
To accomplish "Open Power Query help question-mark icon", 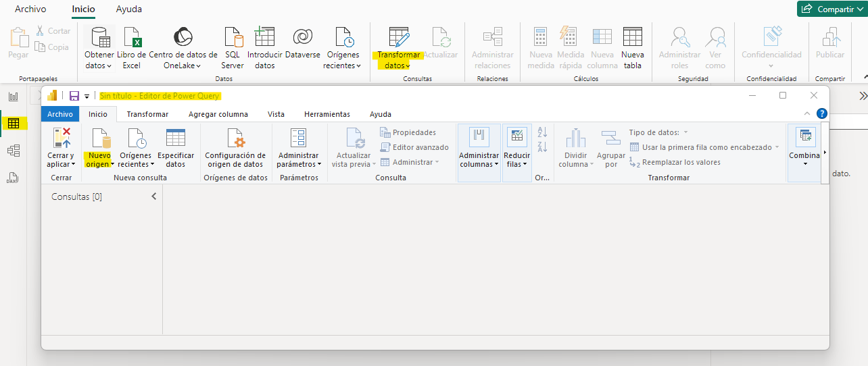I will click(822, 113).
